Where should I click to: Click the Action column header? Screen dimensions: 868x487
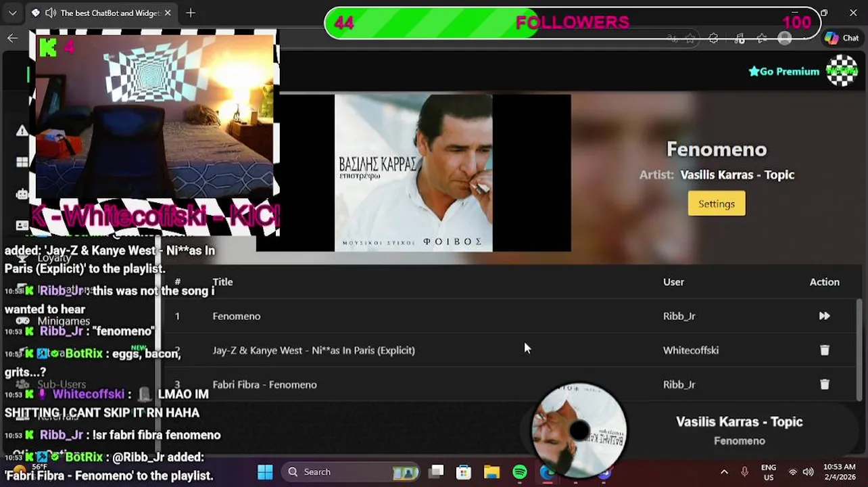click(x=825, y=282)
